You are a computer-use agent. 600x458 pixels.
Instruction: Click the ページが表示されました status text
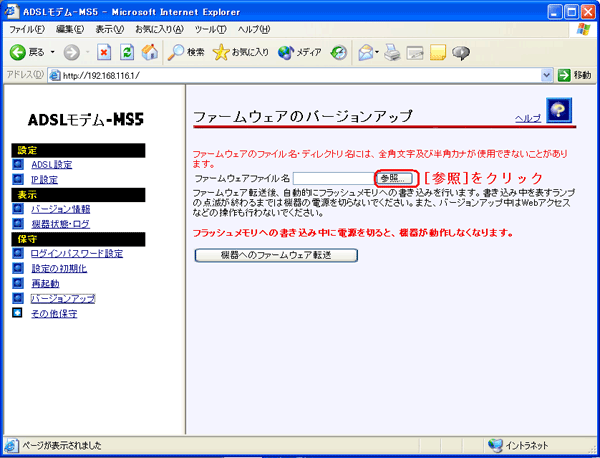(x=62, y=445)
